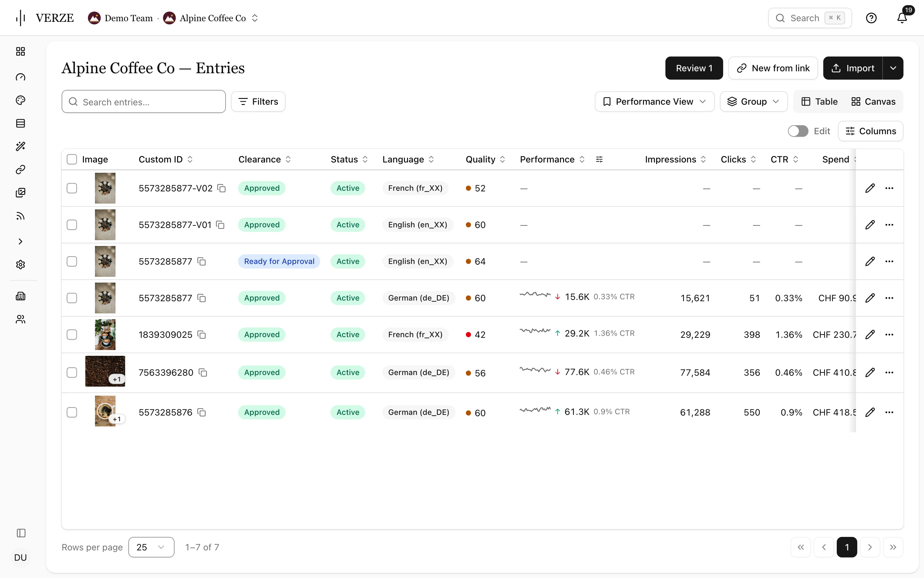Select the checkbox for row 5573285876
This screenshot has height=578, width=924.
pyautogui.click(x=72, y=412)
